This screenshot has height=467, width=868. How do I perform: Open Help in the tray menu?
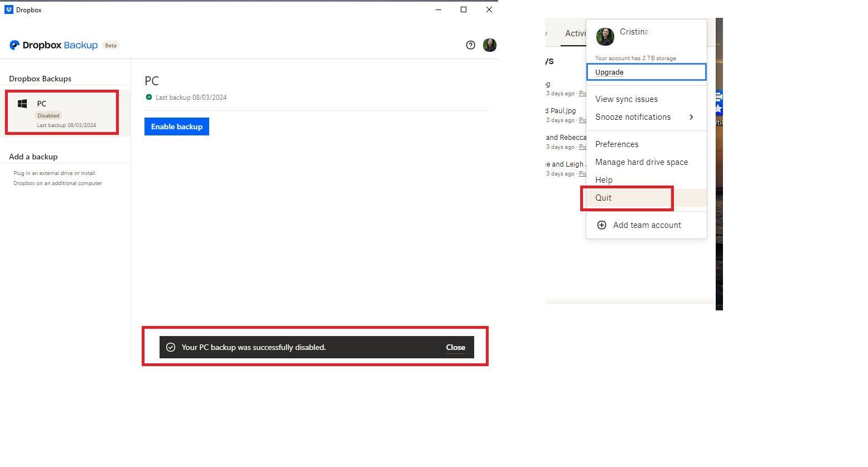pos(604,180)
